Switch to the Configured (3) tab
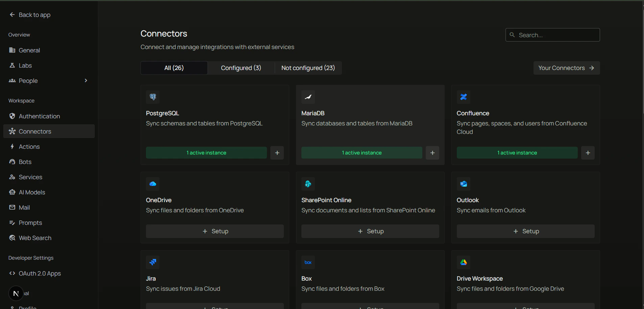Screen dimensions: 644x309 coord(241,68)
